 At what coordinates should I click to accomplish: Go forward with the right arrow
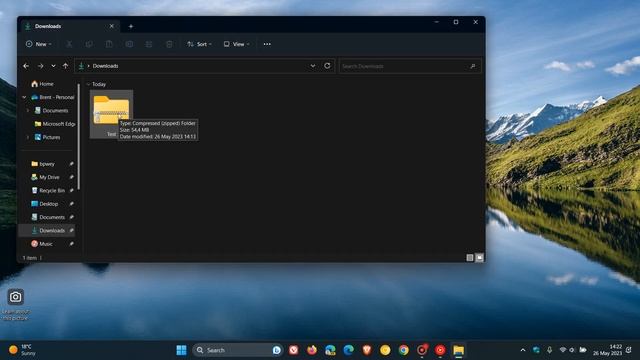click(x=40, y=66)
